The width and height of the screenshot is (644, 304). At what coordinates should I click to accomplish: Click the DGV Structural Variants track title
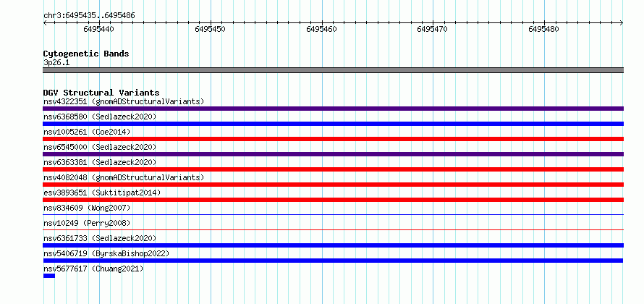[x=101, y=93]
